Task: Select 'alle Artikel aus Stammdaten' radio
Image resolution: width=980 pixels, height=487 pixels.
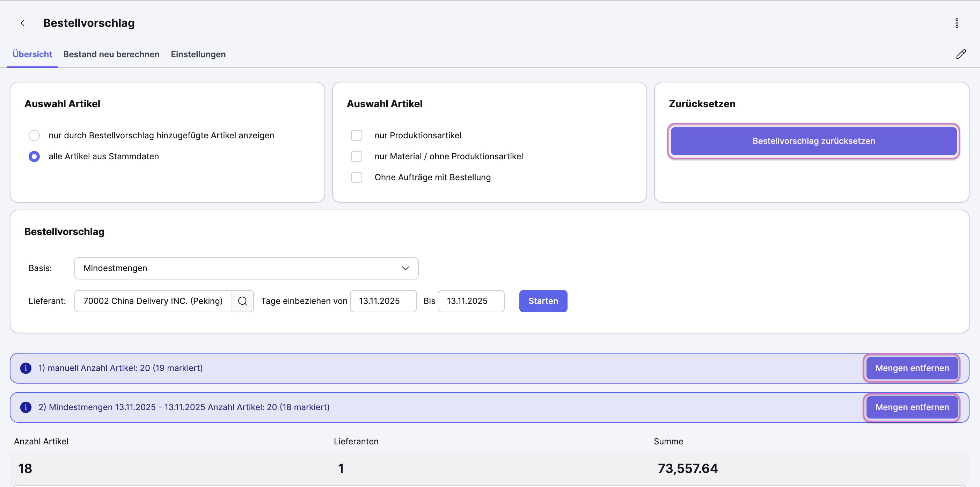Action: pyautogui.click(x=34, y=157)
